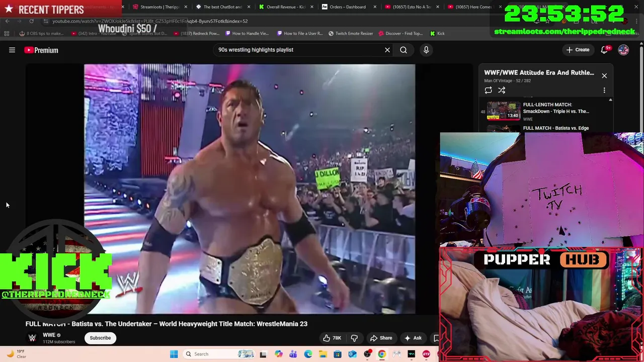644x362 pixels.
Task: Open File Explorer from the taskbar
Action: tap(323, 354)
